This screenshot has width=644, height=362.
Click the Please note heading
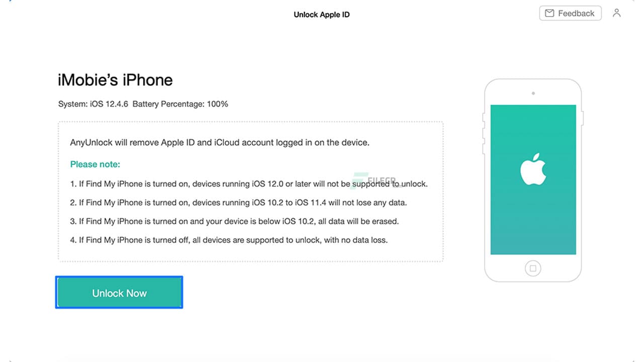click(95, 164)
